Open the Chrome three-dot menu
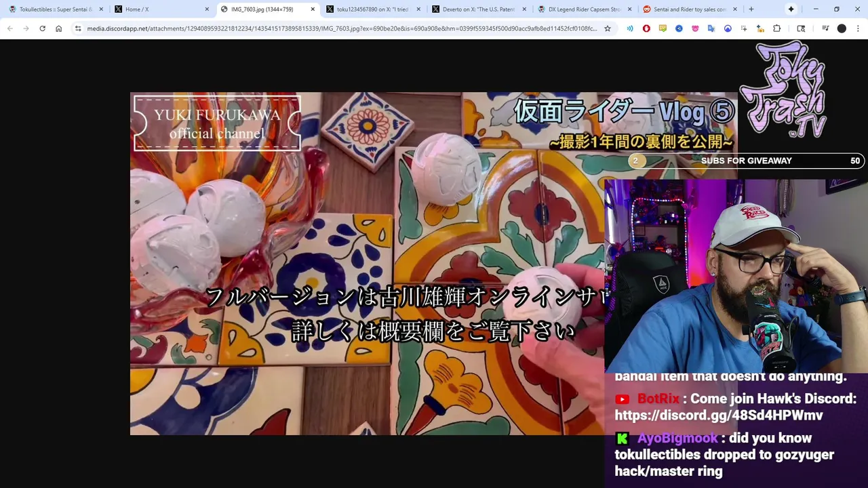This screenshot has height=488, width=868. click(858, 28)
